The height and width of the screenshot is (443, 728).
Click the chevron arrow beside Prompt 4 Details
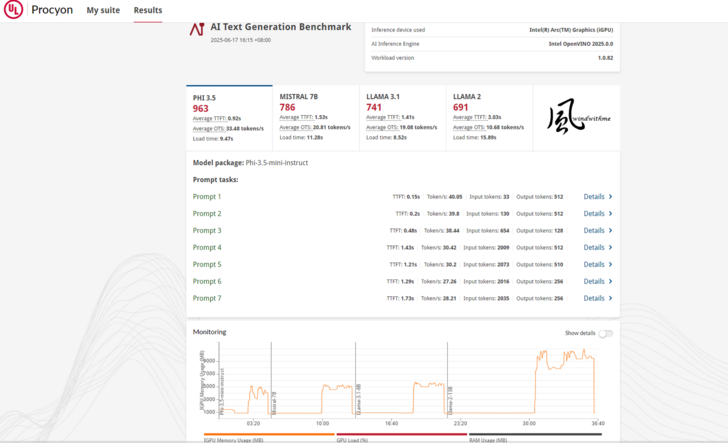pos(611,248)
